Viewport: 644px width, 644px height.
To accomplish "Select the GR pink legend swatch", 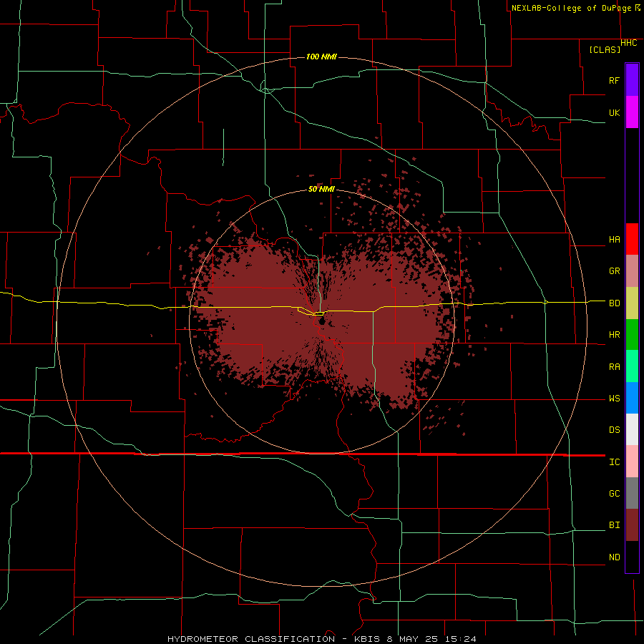I will click(632, 271).
